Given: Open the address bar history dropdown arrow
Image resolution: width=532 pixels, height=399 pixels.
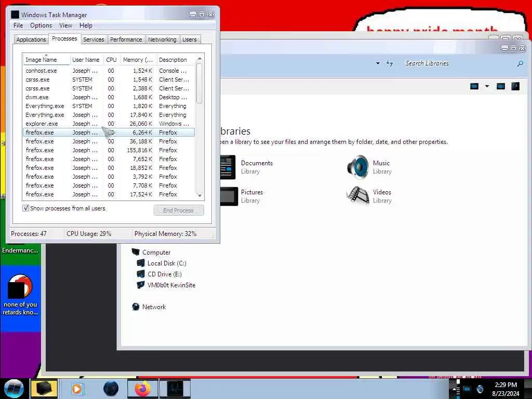Looking at the screenshot, I should tap(378, 63).
